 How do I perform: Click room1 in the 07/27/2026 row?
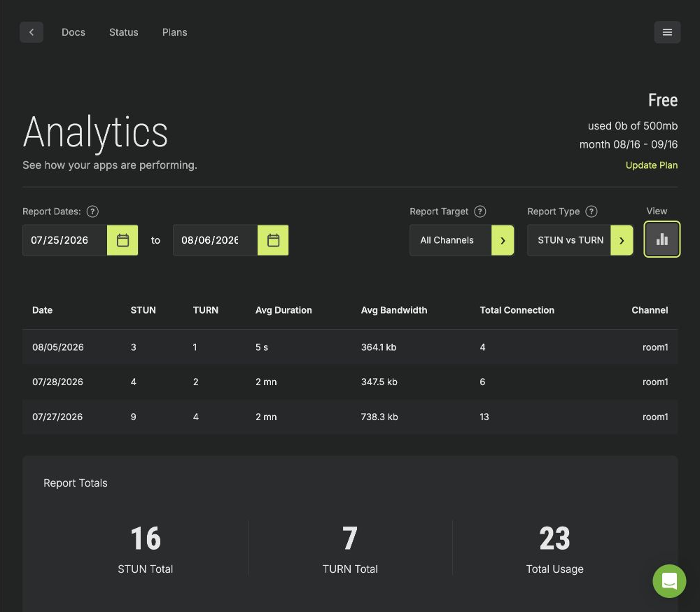[655, 417]
